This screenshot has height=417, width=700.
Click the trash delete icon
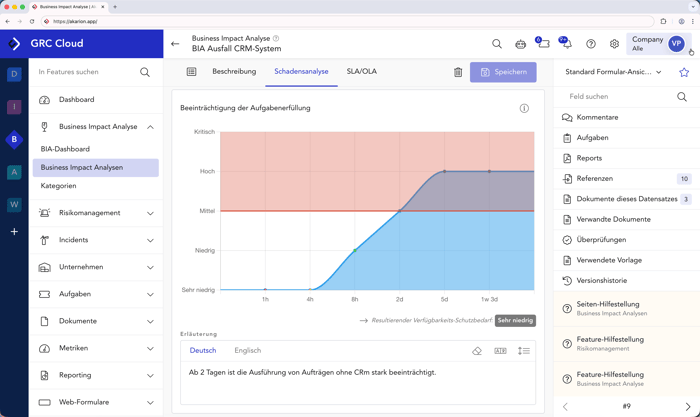point(458,72)
